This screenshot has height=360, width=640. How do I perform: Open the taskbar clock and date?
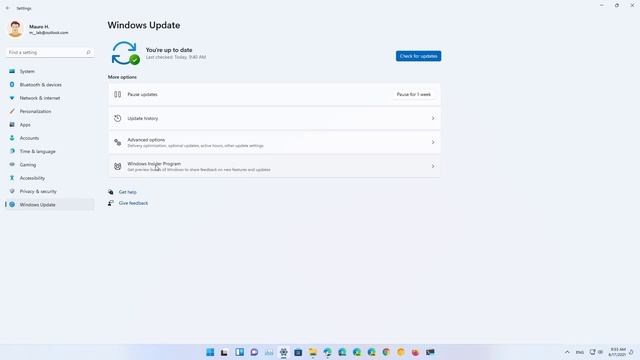click(617, 352)
